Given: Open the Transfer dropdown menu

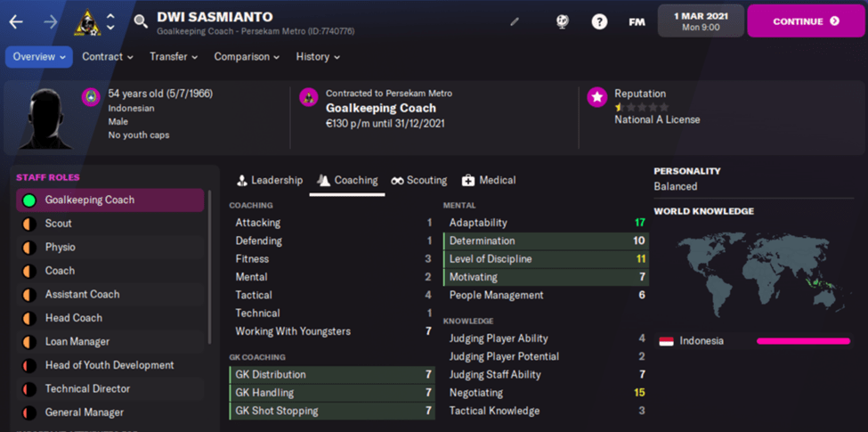Looking at the screenshot, I should click(x=174, y=57).
